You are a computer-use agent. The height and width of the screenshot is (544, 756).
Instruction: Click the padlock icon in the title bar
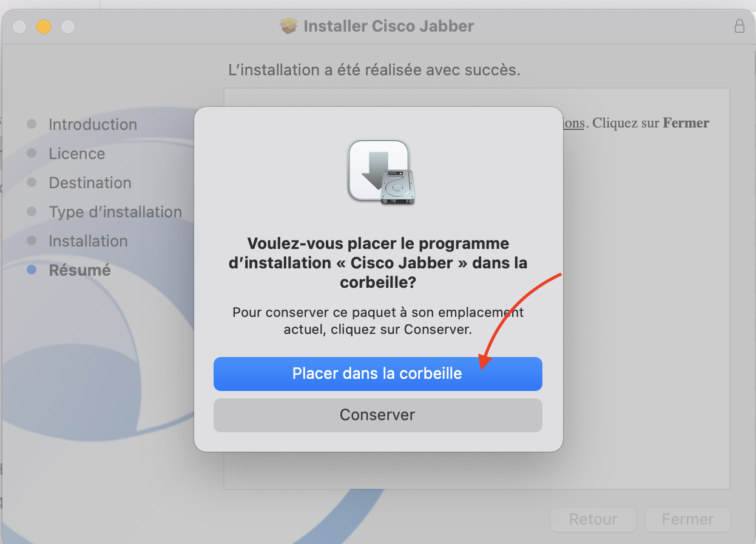point(739,26)
